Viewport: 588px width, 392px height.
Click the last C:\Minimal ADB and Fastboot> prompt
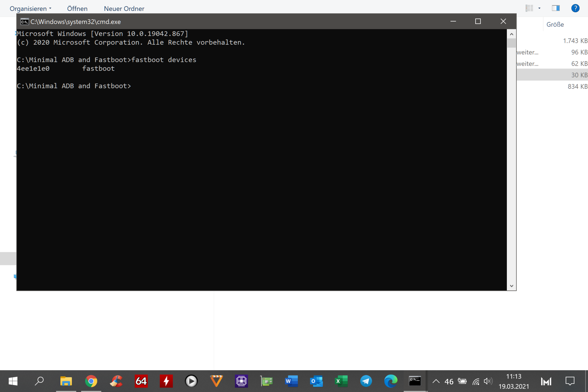(74, 86)
